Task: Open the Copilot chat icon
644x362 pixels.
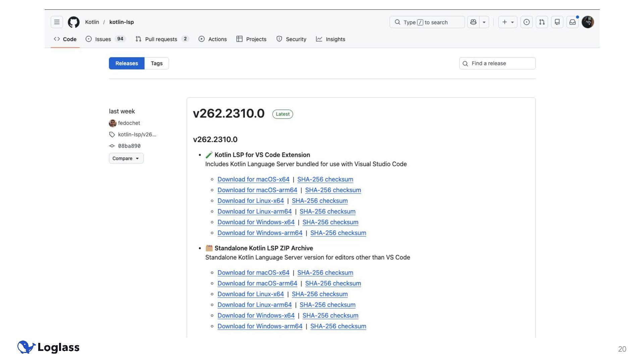Action: pos(473,22)
